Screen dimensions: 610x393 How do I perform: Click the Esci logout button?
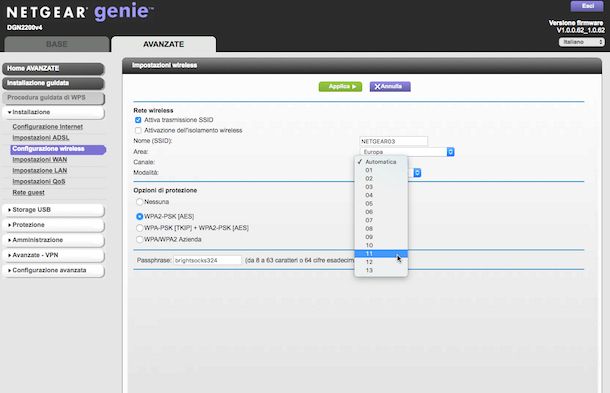click(x=587, y=6)
